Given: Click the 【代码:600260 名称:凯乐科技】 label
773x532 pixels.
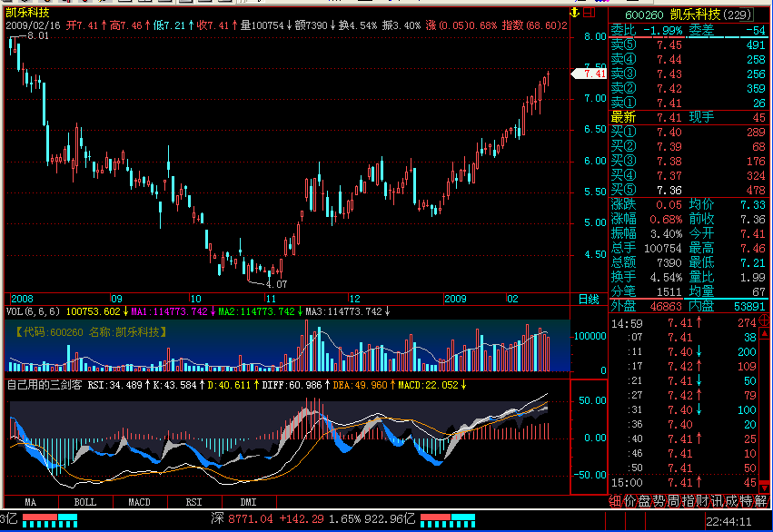Looking at the screenshot, I should [x=91, y=332].
